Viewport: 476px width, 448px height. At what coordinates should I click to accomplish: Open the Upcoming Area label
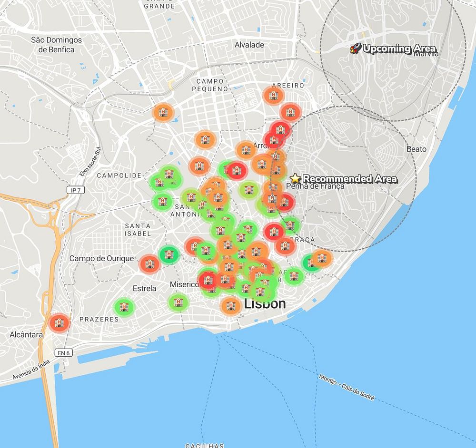coord(399,49)
